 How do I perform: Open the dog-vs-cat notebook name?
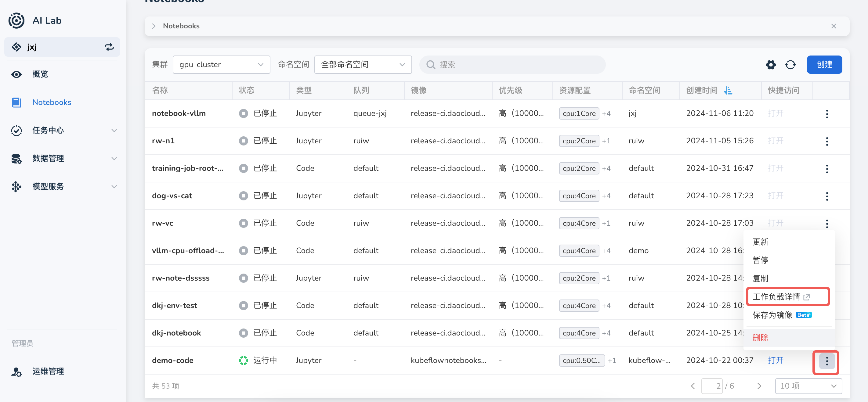point(172,196)
